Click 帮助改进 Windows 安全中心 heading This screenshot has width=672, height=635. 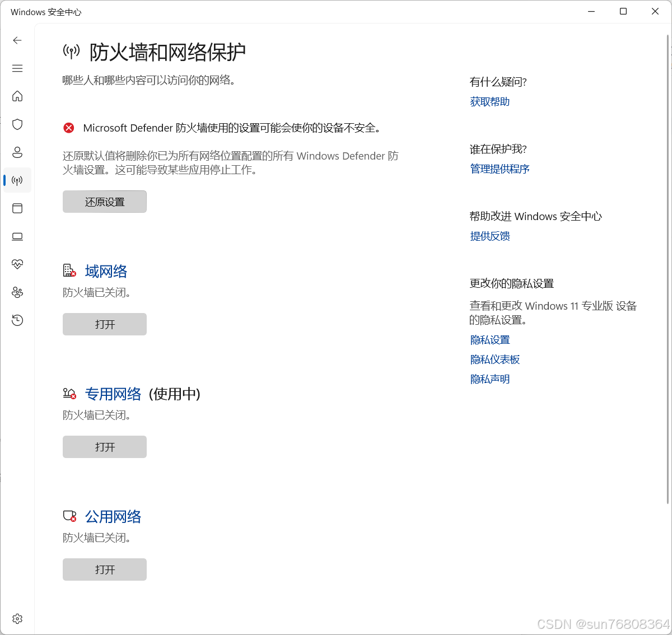pyautogui.click(x=535, y=216)
